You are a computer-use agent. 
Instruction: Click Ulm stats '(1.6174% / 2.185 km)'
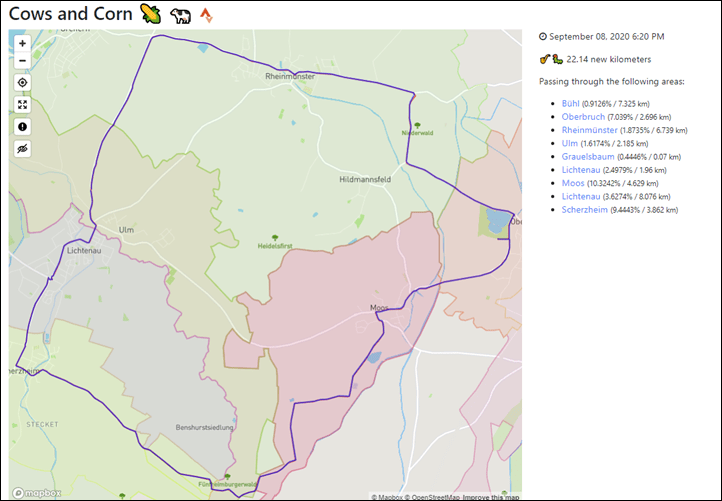click(614, 144)
